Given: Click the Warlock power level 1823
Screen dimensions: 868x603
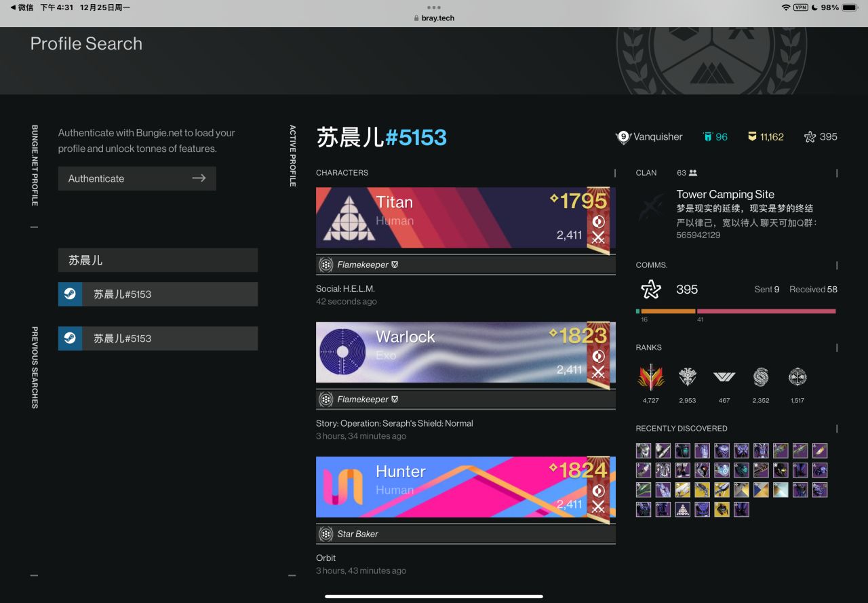Looking at the screenshot, I should 578,336.
